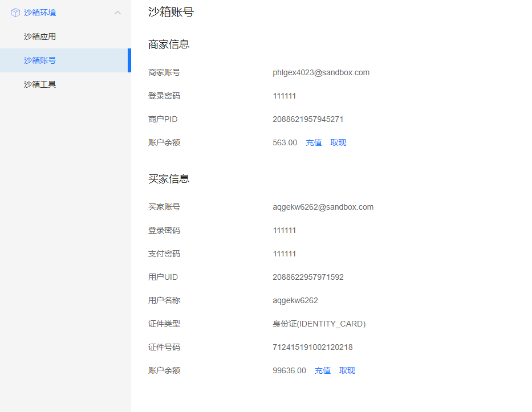Viewport: 532px width, 412px height.
Task: Click the 用户名称 label
Action: (164, 300)
